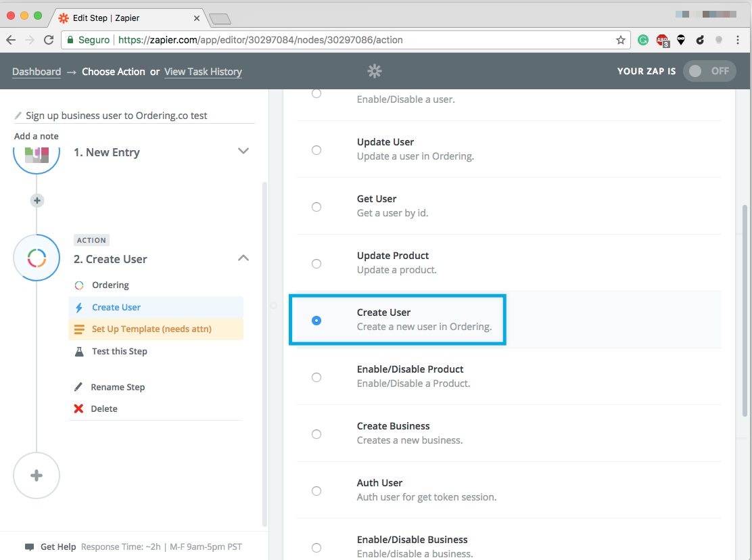
Task: Click pencil icon beside zap name
Action: click(18, 116)
